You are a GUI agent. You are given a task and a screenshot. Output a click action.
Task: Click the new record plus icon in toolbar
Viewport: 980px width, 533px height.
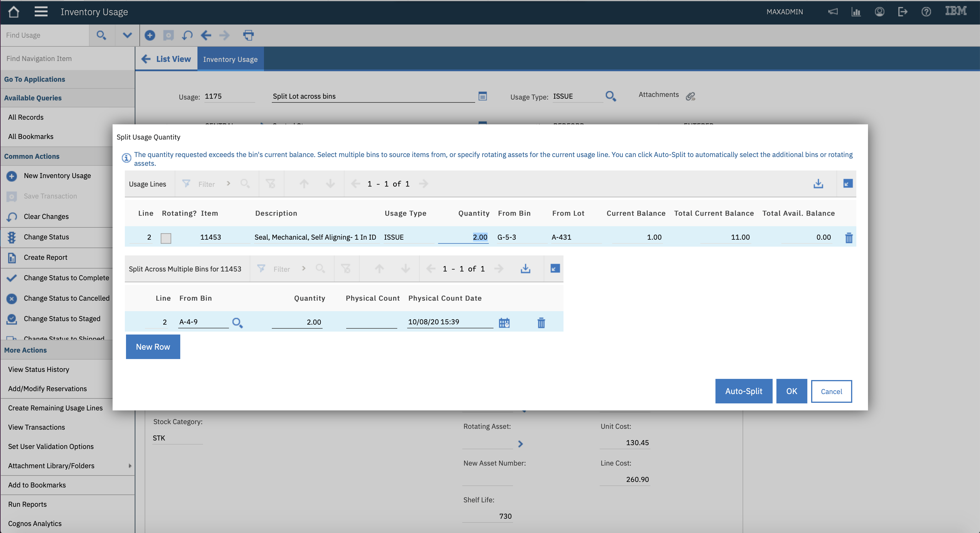tap(150, 35)
